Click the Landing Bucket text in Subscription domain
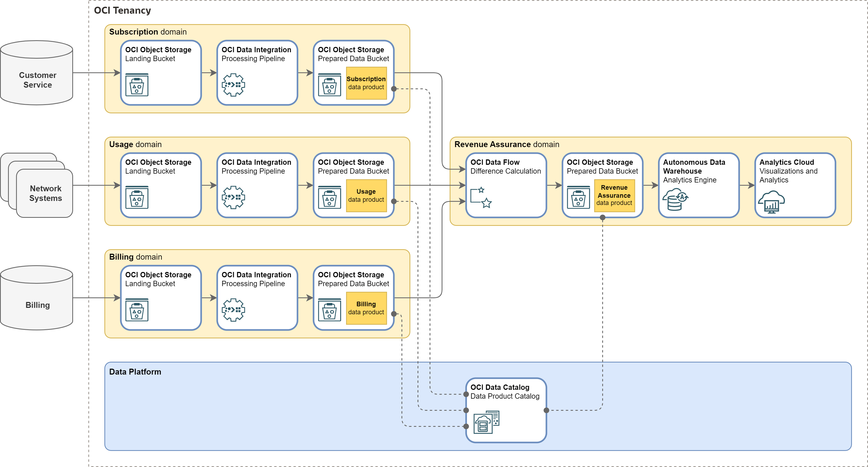 [150, 59]
